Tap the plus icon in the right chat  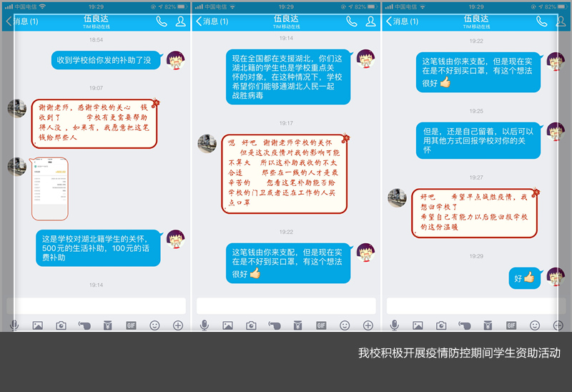(558, 325)
